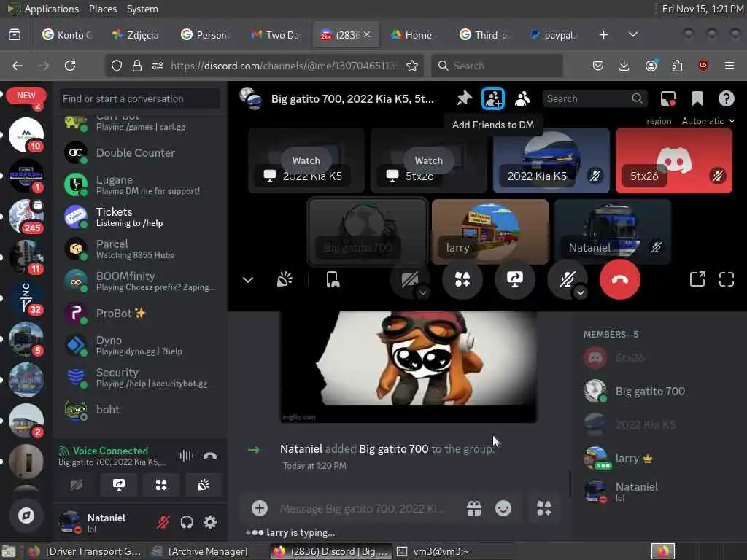
Task: Open pinned messages with pin icon
Action: pyautogui.click(x=464, y=98)
